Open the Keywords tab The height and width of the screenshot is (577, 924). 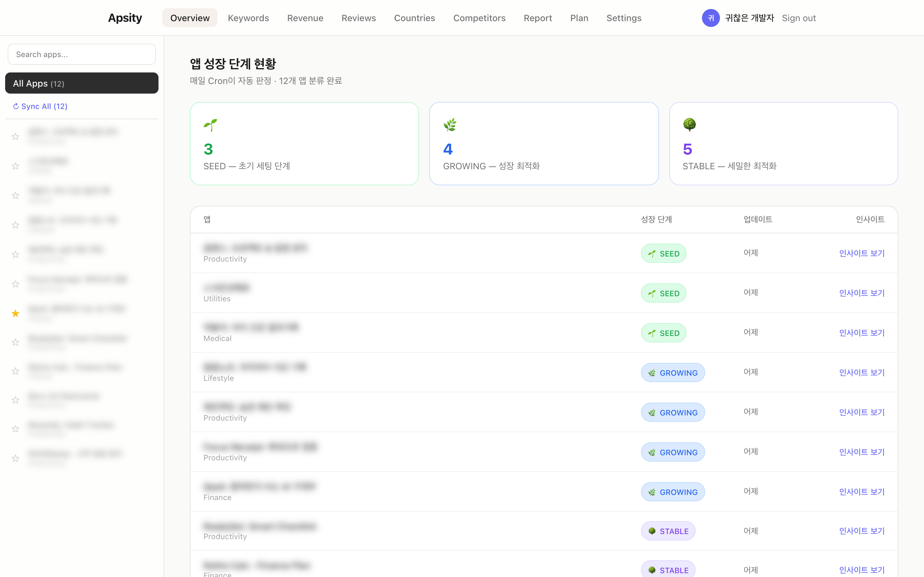pos(248,18)
